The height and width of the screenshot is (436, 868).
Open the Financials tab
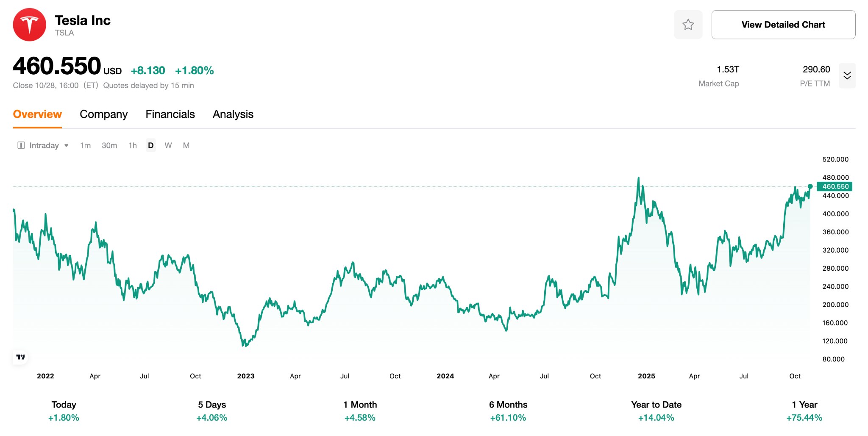(170, 114)
